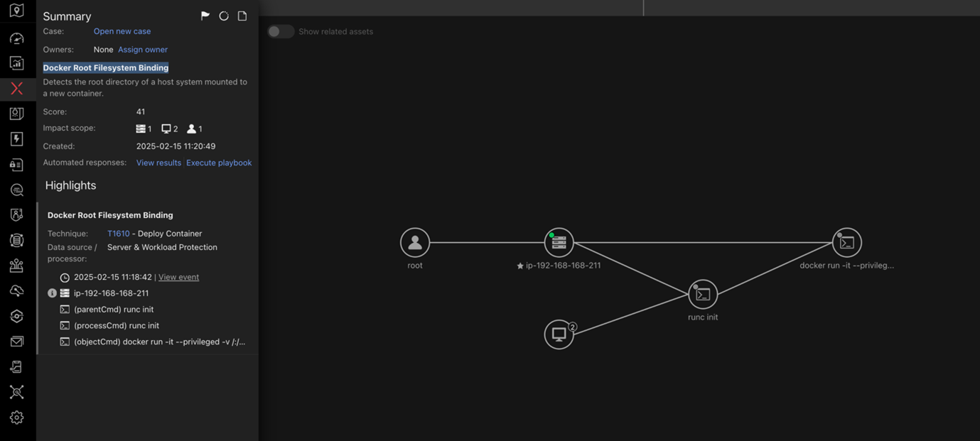The width and height of the screenshot is (980, 441).
Task: Open the network podium icon in sidebar
Action: tap(17, 266)
